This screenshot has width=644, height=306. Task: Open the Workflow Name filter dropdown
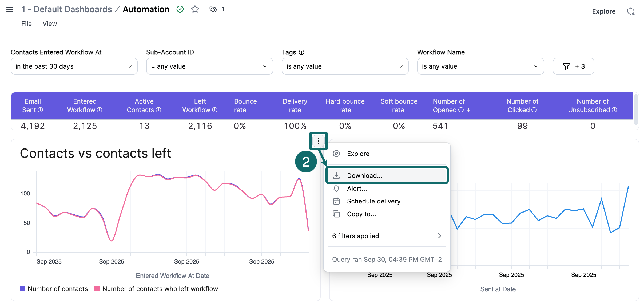point(480,66)
